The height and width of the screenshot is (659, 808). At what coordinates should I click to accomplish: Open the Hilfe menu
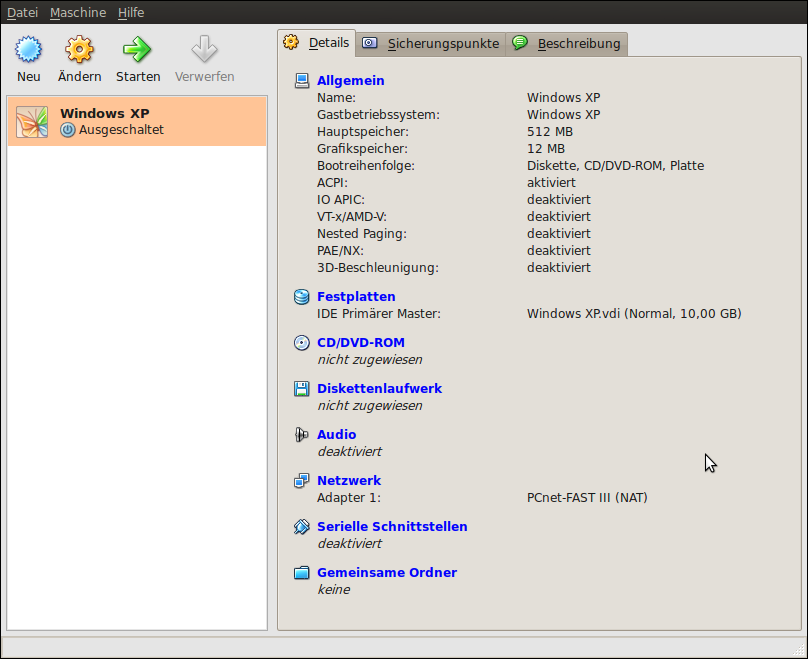[x=131, y=13]
